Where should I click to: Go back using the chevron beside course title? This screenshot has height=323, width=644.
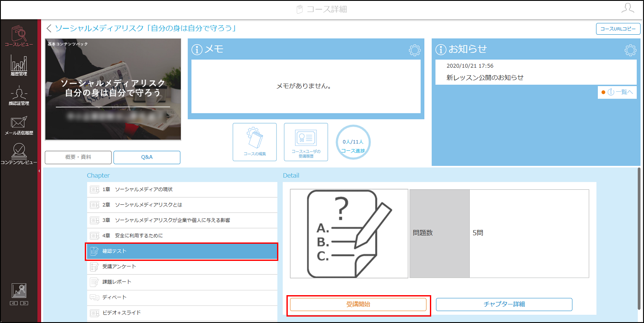point(49,28)
